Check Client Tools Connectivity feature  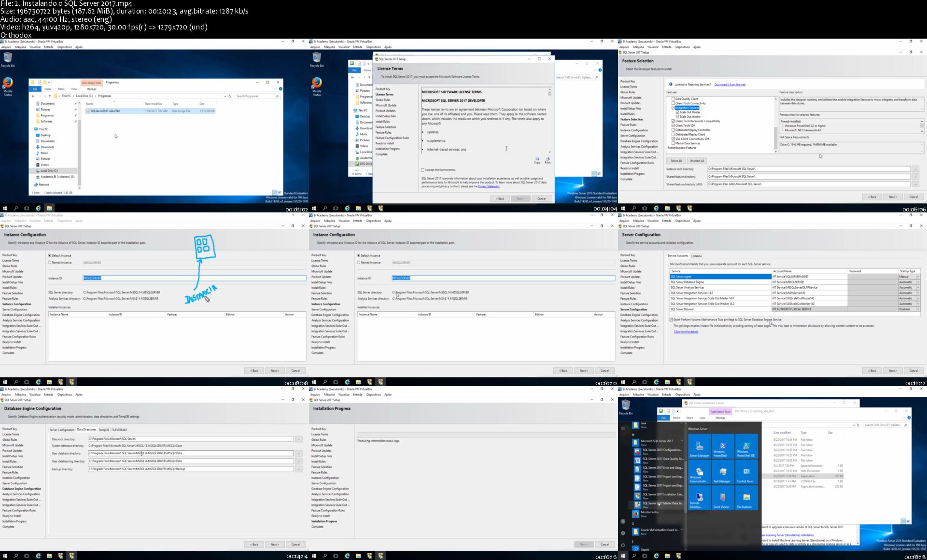pos(673,103)
